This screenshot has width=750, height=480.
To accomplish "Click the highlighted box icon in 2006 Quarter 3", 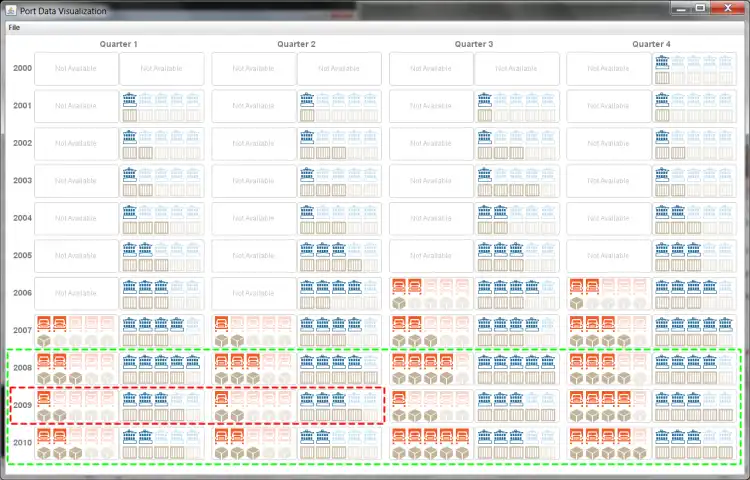I will tap(399, 303).
